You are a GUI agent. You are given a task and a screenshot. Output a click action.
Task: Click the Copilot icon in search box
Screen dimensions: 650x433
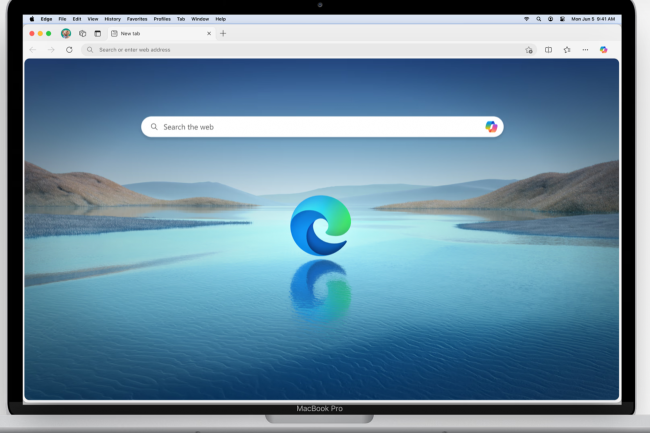pyautogui.click(x=491, y=127)
